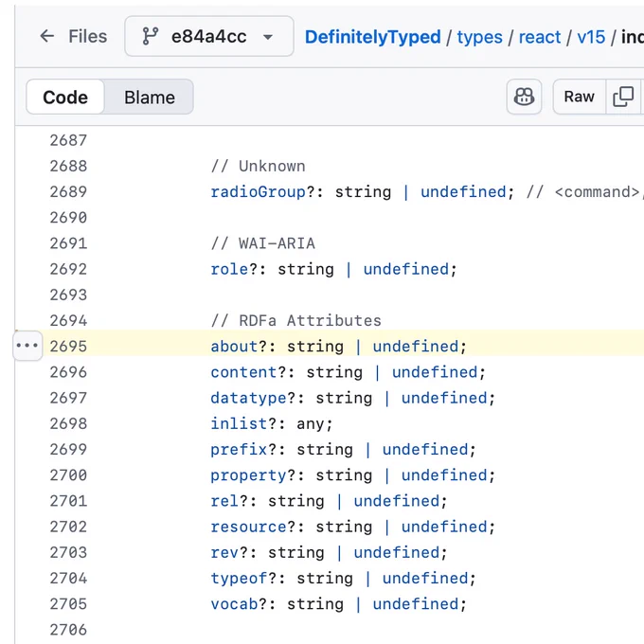Select line number 2692
The image size is (644, 644).
tap(68, 269)
